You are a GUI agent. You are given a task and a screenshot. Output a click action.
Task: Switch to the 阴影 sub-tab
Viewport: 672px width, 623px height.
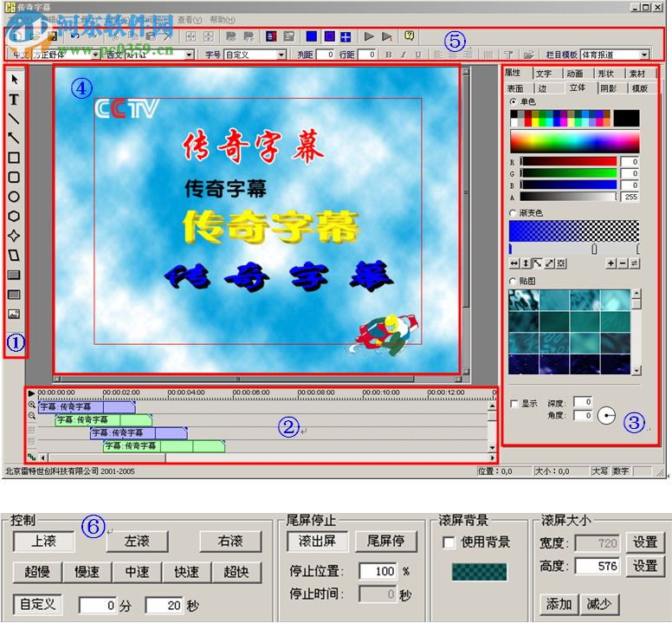coord(608,88)
